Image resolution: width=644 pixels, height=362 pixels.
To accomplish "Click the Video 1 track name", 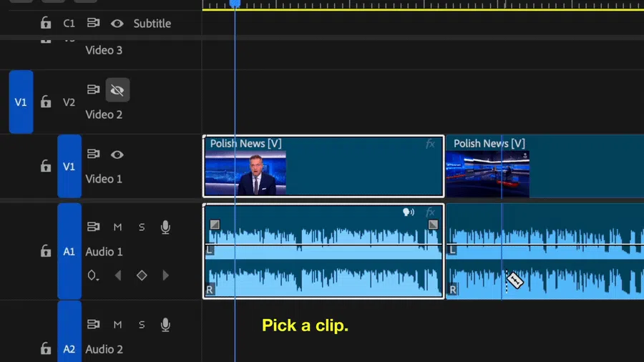I will click(x=104, y=179).
